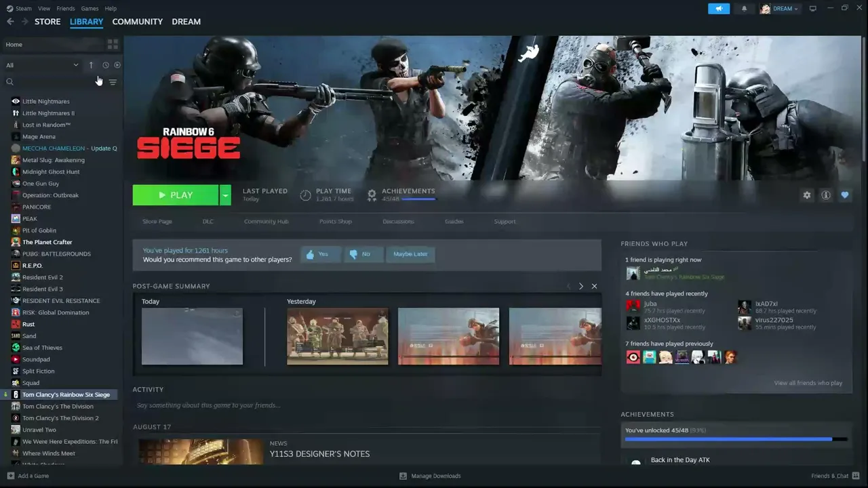Open the library advanced filter options icon
Screen dimensions: 868x488
point(113,82)
